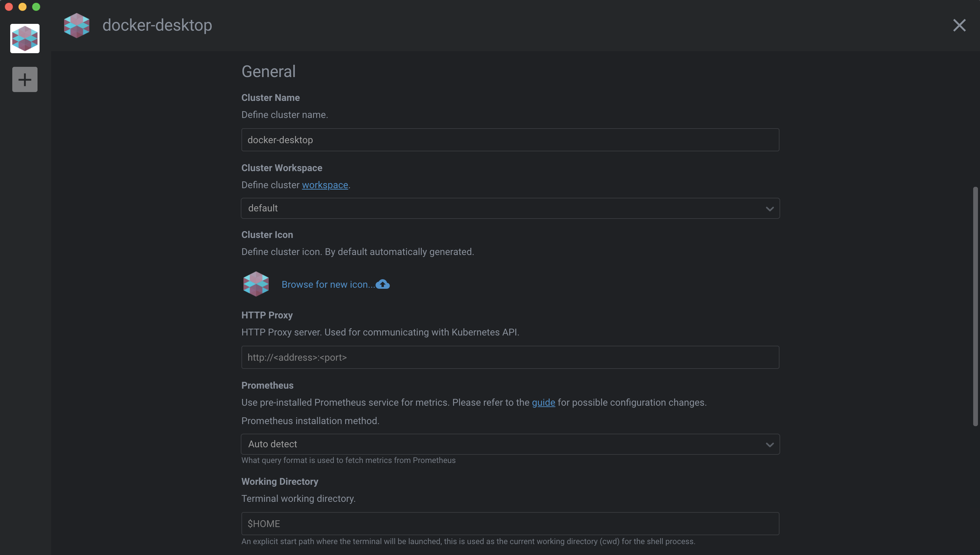Screen dimensions: 980x555
Task: Select default in the workspace dropdown
Action: pyautogui.click(x=263, y=208)
